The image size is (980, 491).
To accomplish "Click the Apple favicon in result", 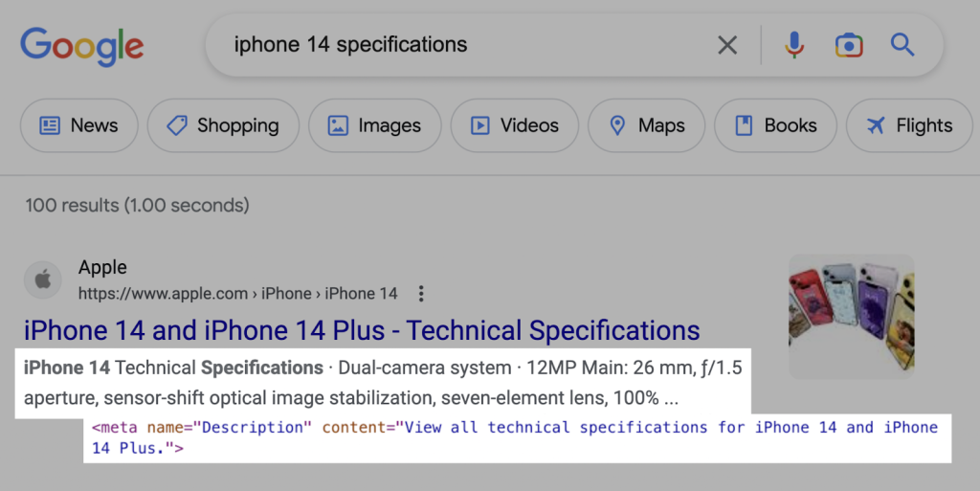I will pos(42,280).
